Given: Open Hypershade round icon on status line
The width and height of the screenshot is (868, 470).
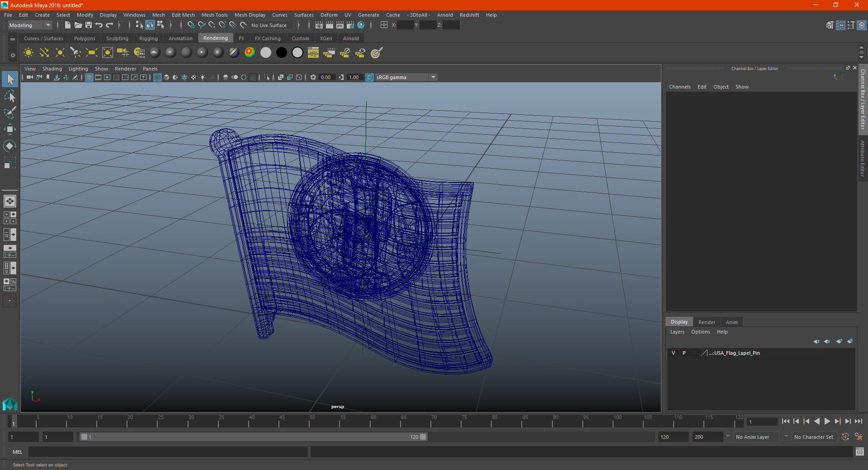Looking at the screenshot, I should pos(361,25).
